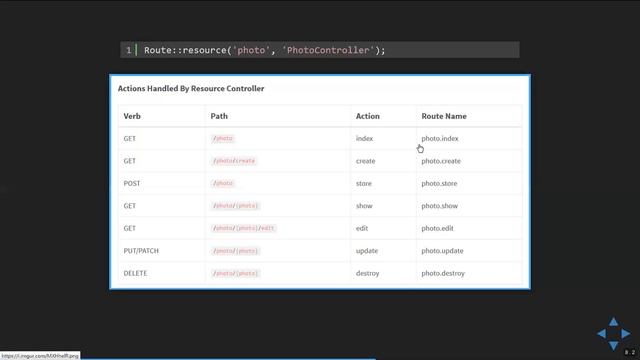Click the update action cell
The height and width of the screenshot is (360, 640).
[367, 251]
